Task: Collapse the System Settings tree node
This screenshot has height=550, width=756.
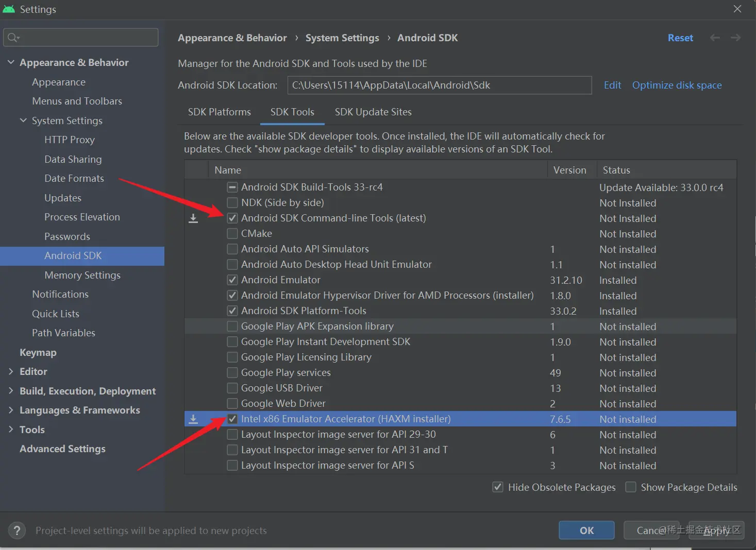Action: pyautogui.click(x=23, y=121)
